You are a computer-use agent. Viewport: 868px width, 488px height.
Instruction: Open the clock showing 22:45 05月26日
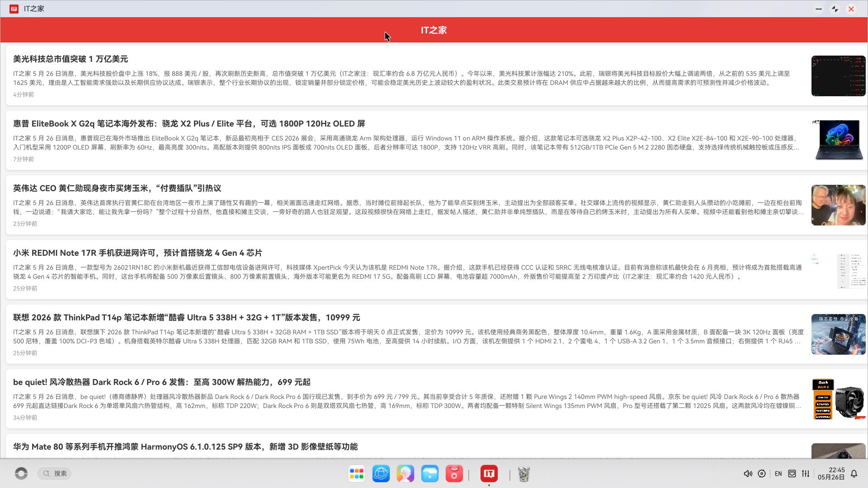[831, 474]
